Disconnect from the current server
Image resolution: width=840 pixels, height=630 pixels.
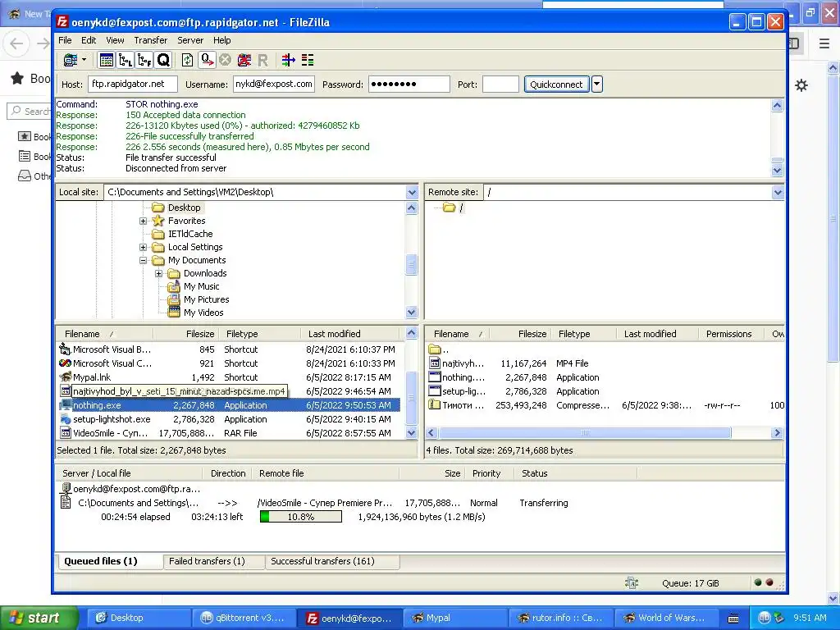point(244,60)
